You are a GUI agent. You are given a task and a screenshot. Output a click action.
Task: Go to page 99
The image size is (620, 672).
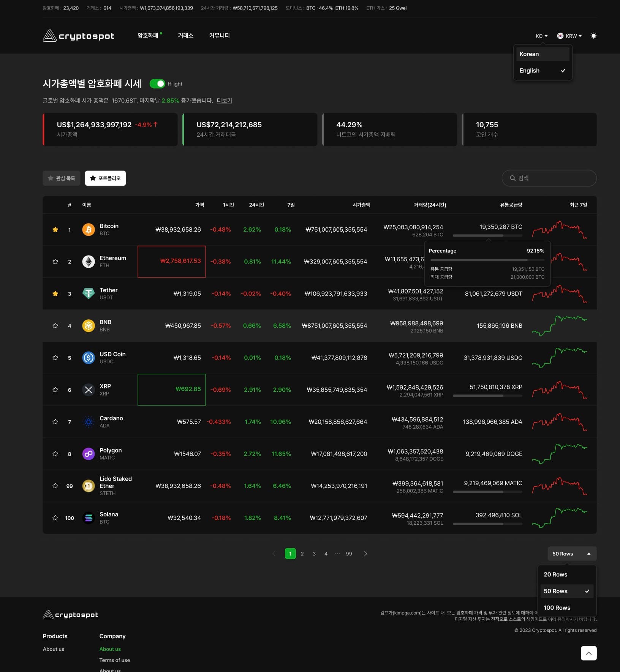click(x=349, y=554)
